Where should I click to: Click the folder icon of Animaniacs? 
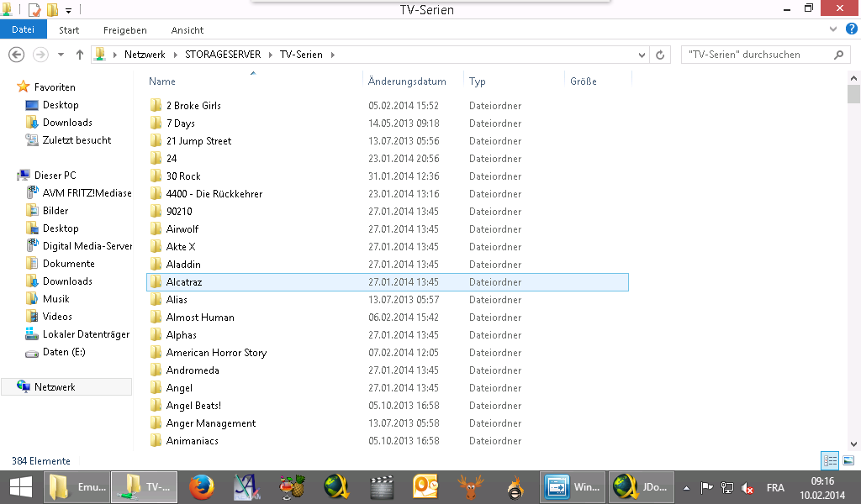point(156,440)
